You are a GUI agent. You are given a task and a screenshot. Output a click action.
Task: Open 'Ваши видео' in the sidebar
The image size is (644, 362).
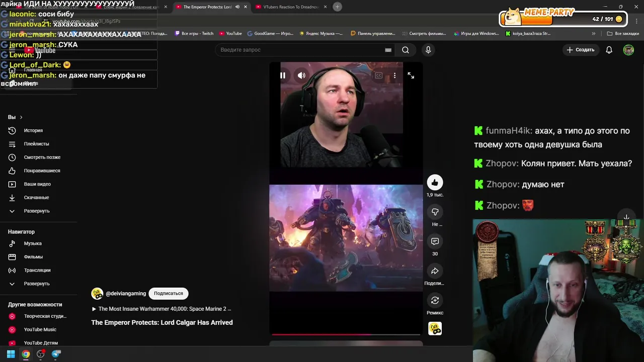38,184
